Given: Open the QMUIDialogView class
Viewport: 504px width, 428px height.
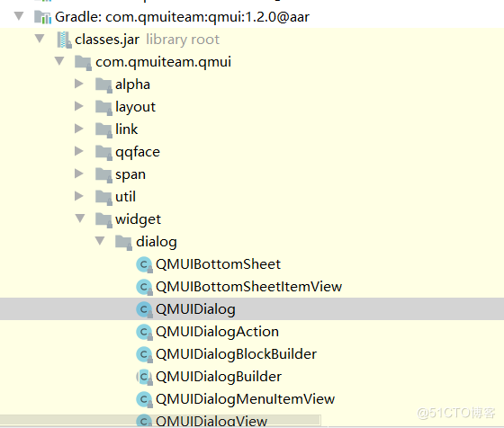Looking at the screenshot, I should click(x=211, y=421).
